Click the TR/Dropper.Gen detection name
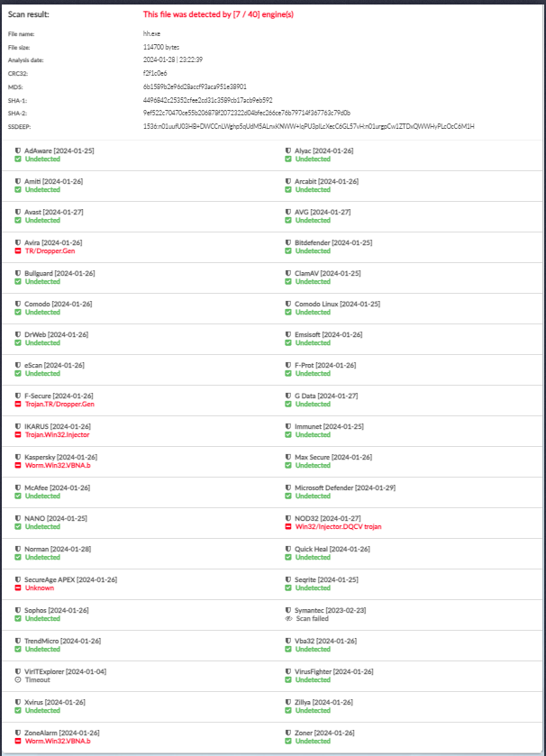 coord(50,250)
